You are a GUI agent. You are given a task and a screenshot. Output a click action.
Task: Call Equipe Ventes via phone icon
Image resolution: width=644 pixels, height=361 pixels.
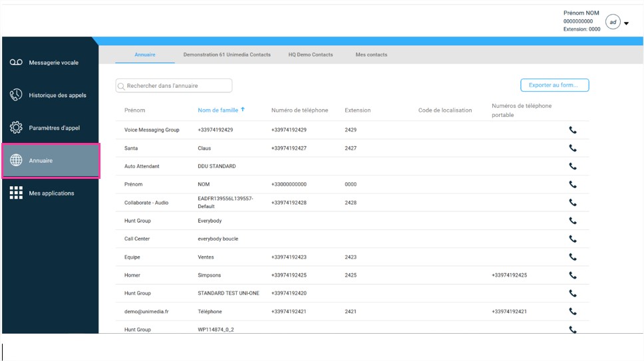tap(573, 257)
